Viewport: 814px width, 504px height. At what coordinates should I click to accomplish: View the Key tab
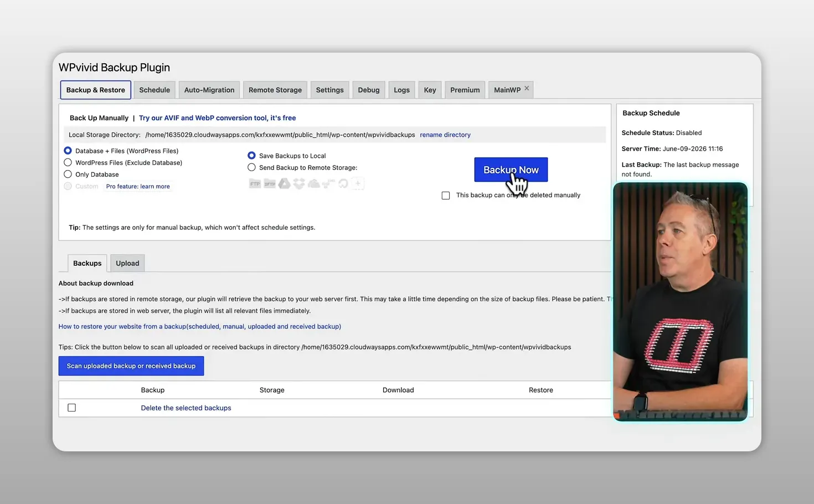[x=430, y=90]
